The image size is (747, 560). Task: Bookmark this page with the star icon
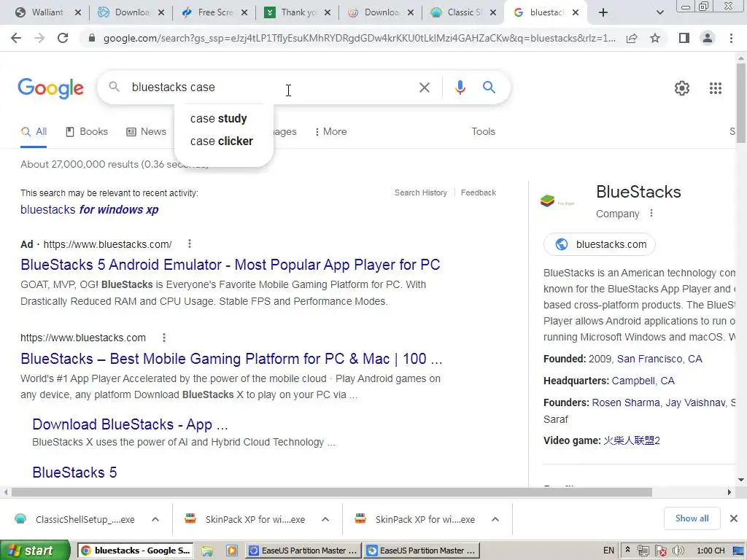(655, 38)
